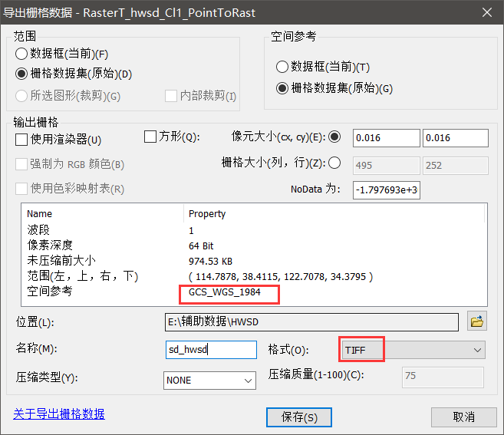Open the 关于导出栅格数据 help link

59,414
